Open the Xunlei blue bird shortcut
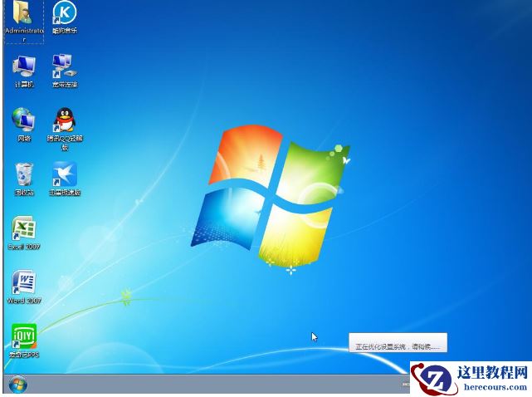This screenshot has width=532, height=397. [65, 179]
